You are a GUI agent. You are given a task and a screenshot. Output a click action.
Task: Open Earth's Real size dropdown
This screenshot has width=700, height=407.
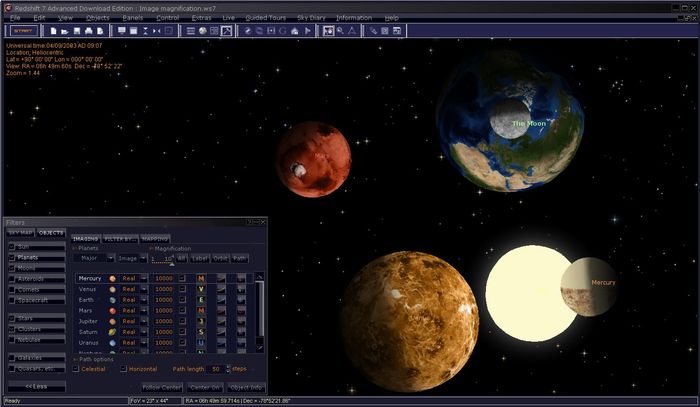click(144, 300)
